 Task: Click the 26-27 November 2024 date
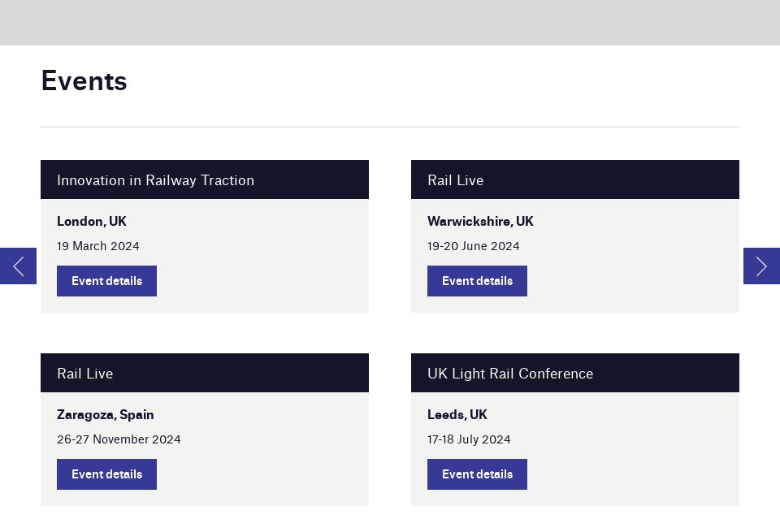click(119, 439)
